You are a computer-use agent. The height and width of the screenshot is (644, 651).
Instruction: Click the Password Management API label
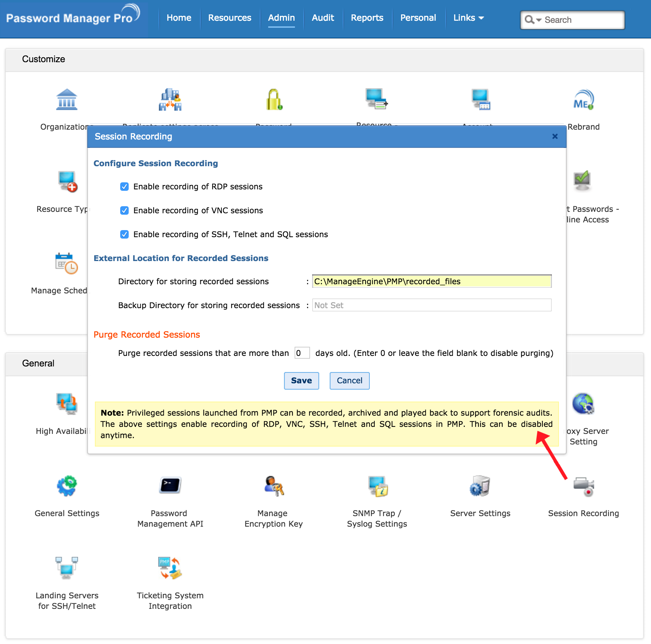(170, 519)
